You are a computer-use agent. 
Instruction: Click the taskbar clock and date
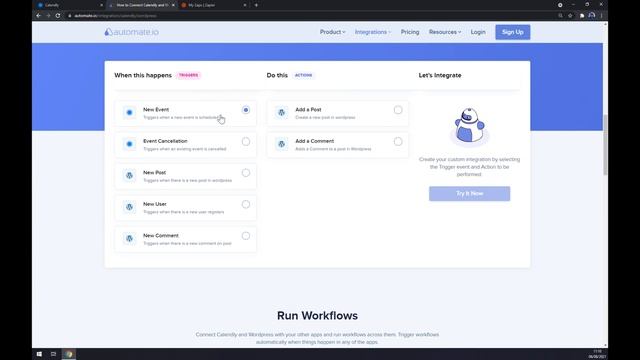[x=597, y=354]
